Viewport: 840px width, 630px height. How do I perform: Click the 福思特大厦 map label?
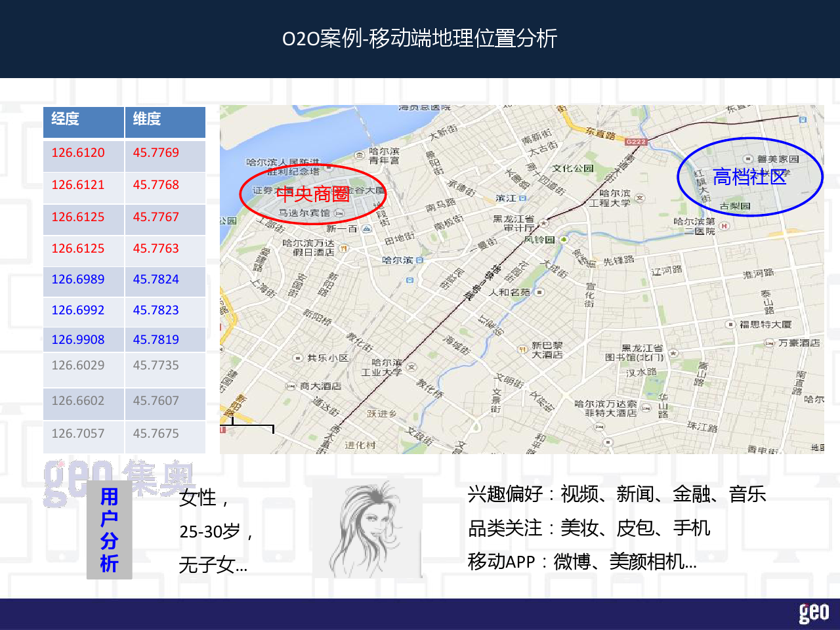click(x=765, y=325)
